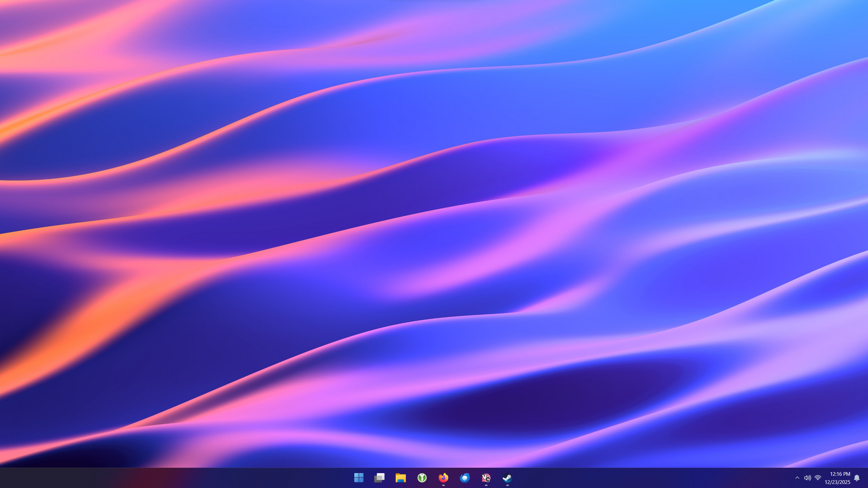Click the running indicator under the Steam icon

pyautogui.click(x=508, y=485)
